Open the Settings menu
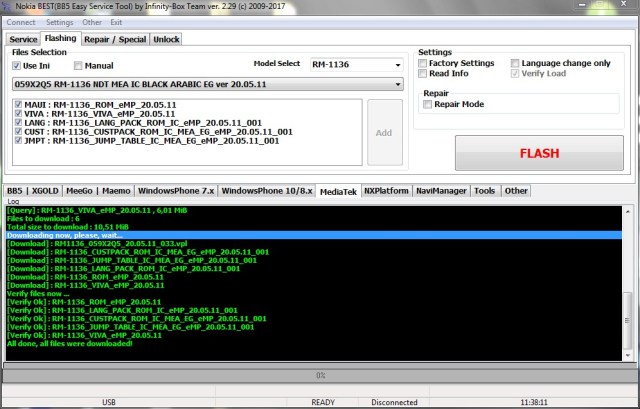The image size is (640, 409). tap(59, 21)
